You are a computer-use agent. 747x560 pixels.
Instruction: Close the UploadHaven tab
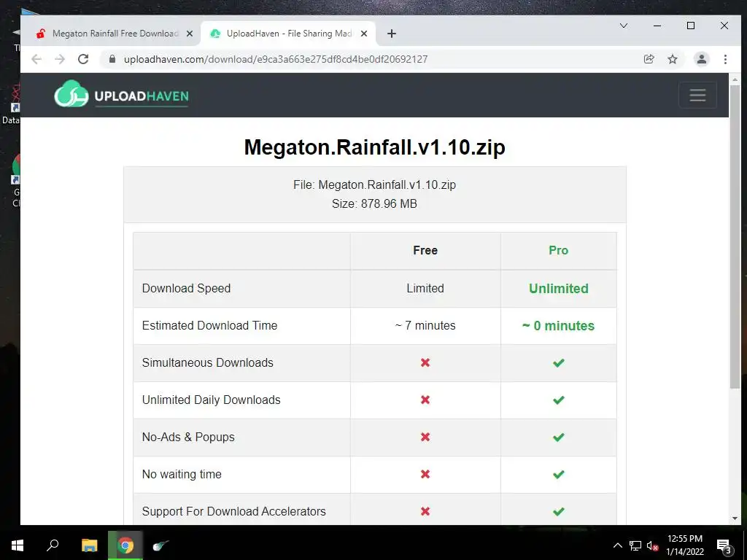click(x=364, y=34)
